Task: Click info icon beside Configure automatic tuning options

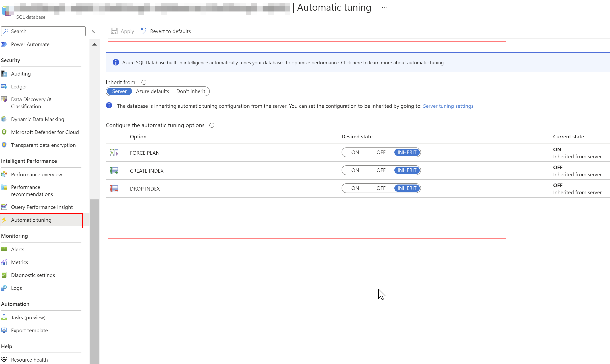Action: click(212, 125)
